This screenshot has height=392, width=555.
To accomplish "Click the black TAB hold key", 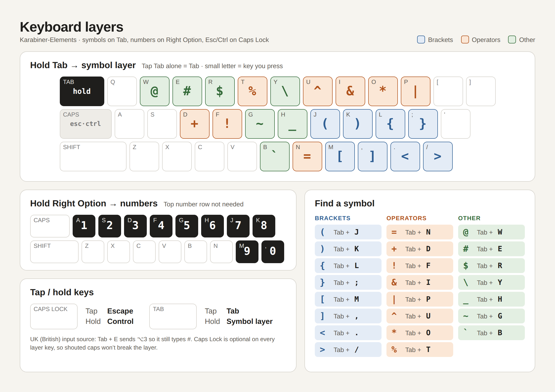I will point(82,91).
